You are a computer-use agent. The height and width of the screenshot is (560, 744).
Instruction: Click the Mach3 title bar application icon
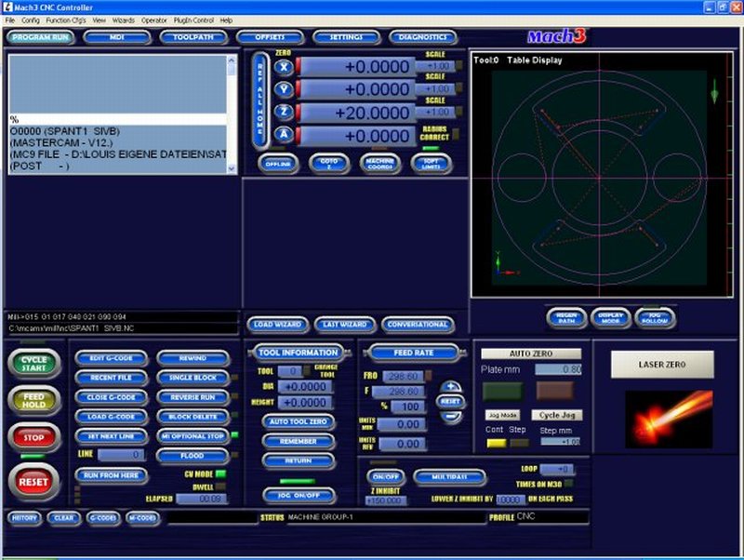7,7
